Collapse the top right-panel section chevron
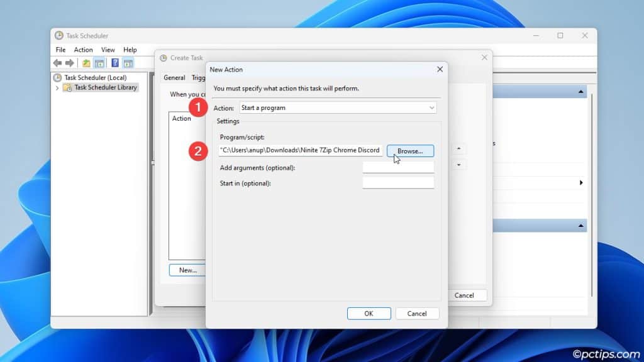Screen dimensions: 644x362 (581, 91)
